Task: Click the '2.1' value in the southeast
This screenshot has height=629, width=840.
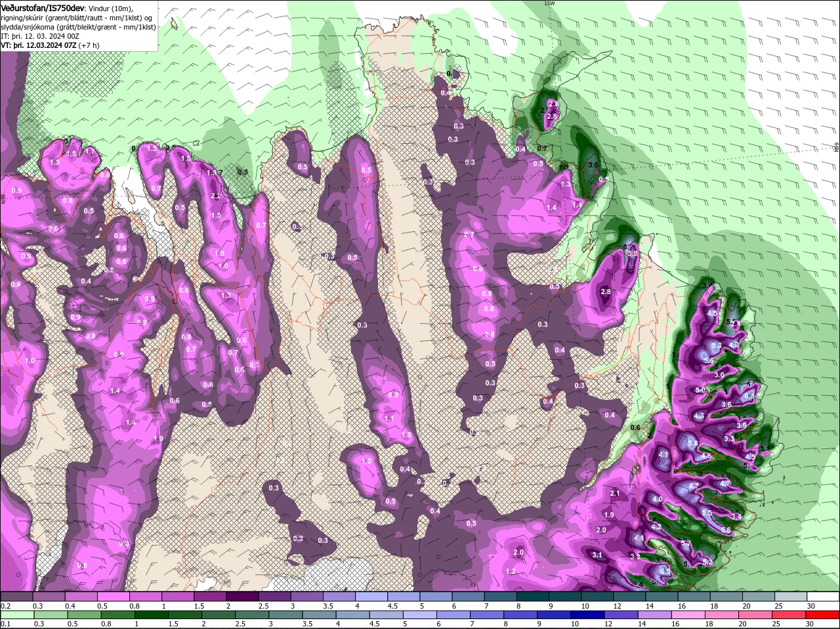Action: pos(615,493)
